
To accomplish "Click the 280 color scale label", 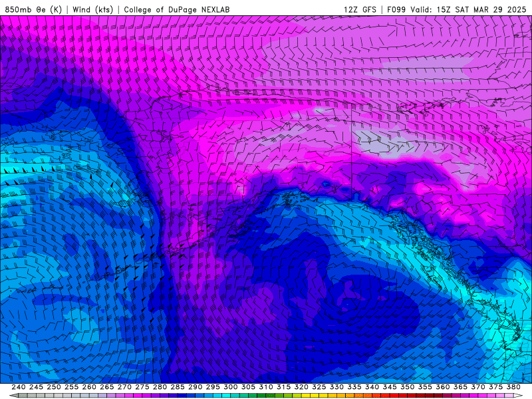I will [160, 387].
